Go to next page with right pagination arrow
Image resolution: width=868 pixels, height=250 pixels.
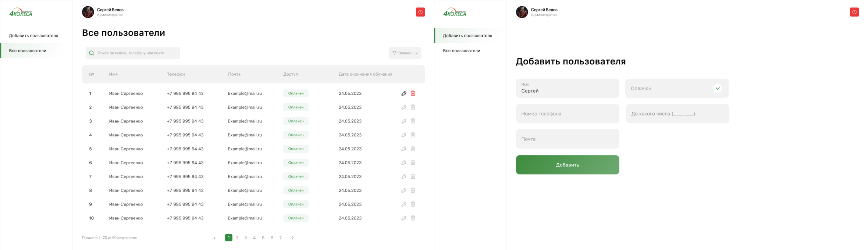293,238
